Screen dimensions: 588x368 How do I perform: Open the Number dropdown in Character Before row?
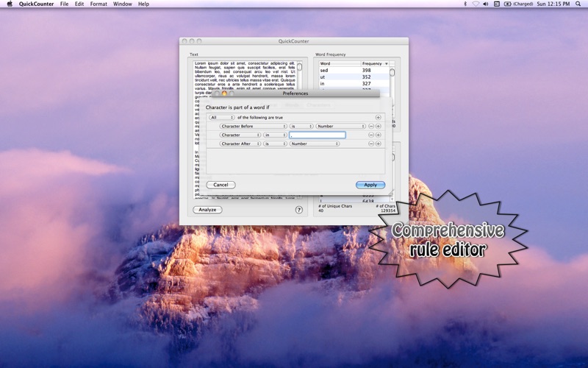pos(340,126)
